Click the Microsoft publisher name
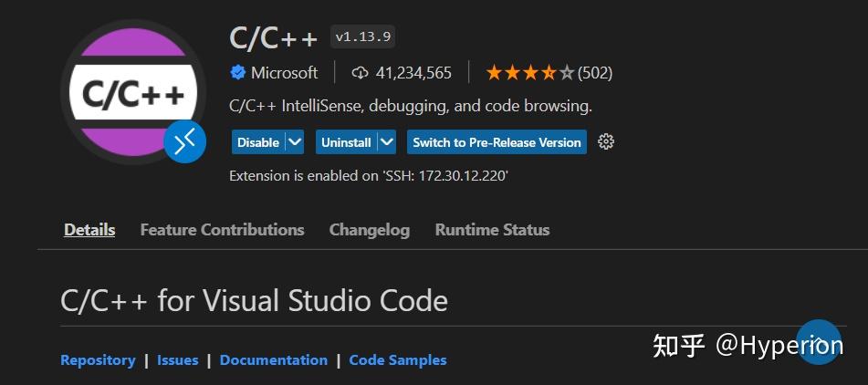This screenshot has width=868, height=385. pyautogui.click(x=285, y=72)
